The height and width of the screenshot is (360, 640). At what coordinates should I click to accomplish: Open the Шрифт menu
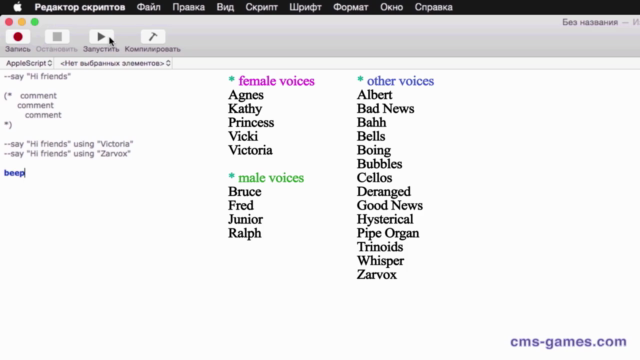tap(305, 7)
